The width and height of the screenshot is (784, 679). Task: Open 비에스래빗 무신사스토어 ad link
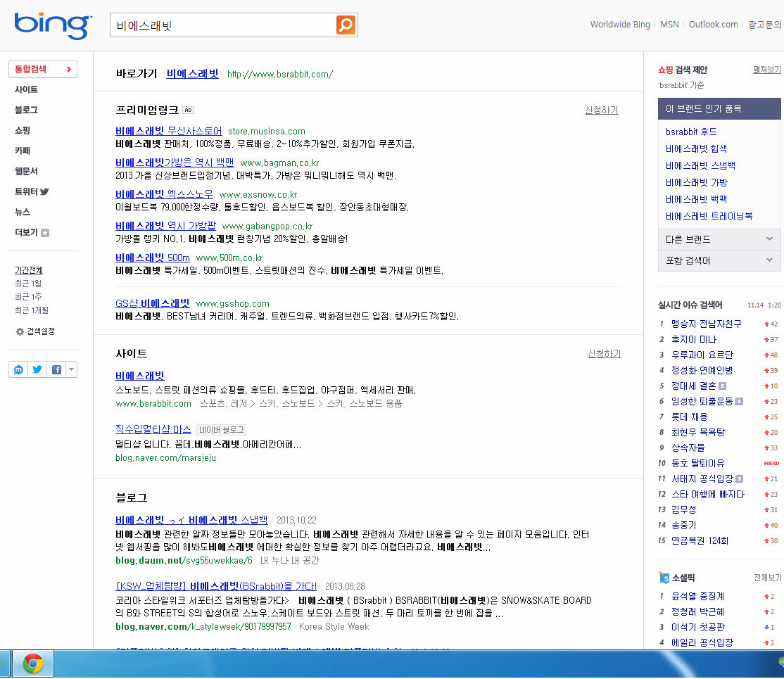pyautogui.click(x=168, y=131)
